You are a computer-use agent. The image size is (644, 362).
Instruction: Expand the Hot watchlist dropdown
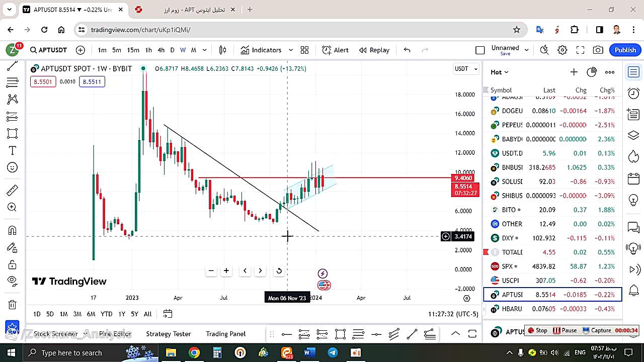click(x=500, y=72)
